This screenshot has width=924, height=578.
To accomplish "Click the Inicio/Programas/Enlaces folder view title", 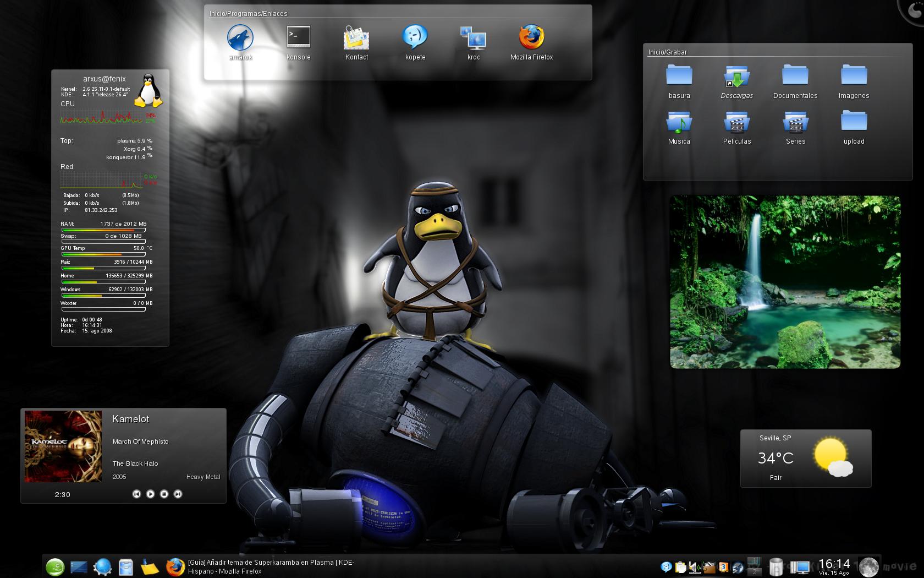I will point(248,14).
